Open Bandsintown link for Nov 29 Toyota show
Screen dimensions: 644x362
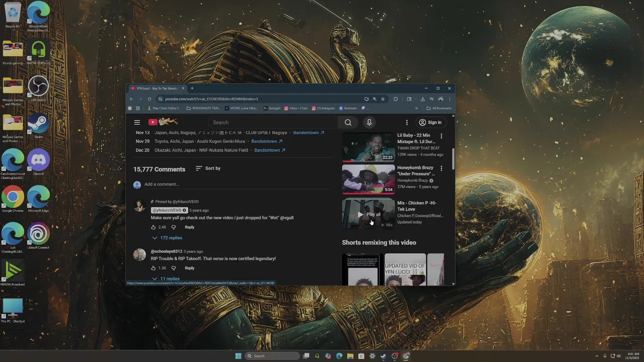267,141
